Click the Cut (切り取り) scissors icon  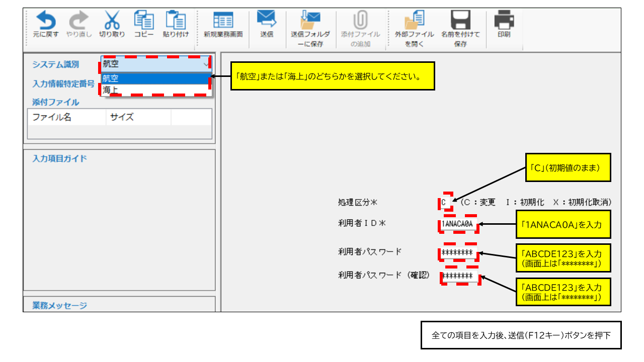point(112,21)
